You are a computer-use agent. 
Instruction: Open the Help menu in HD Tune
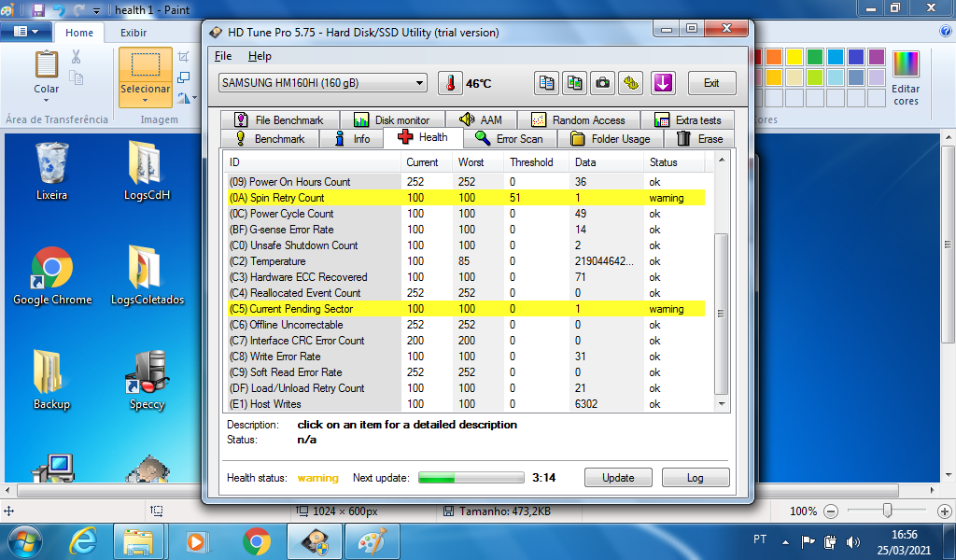coord(260,56)
